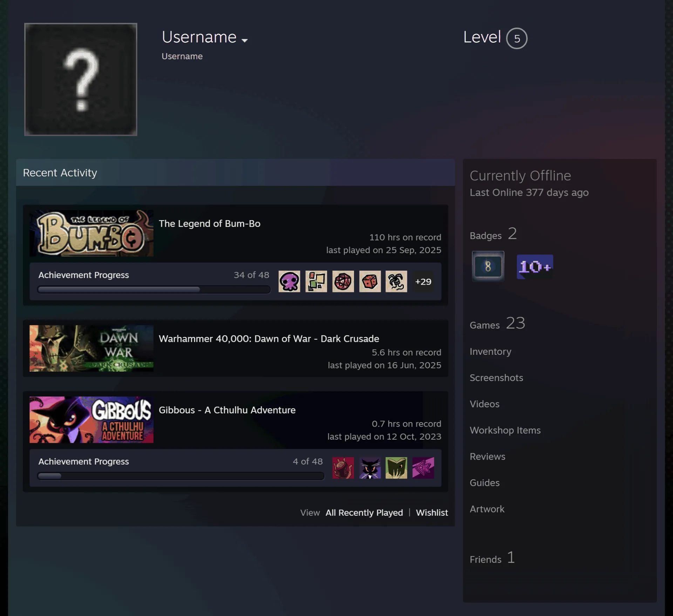
Task: Click the red tree stump Gibbous achievement
Action: coord(343,468)
